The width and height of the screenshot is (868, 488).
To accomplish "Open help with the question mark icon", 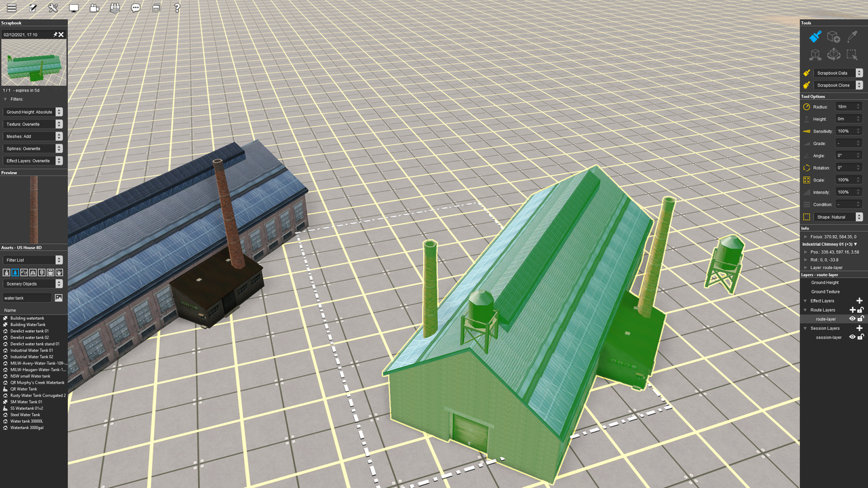I will (177, 8).
